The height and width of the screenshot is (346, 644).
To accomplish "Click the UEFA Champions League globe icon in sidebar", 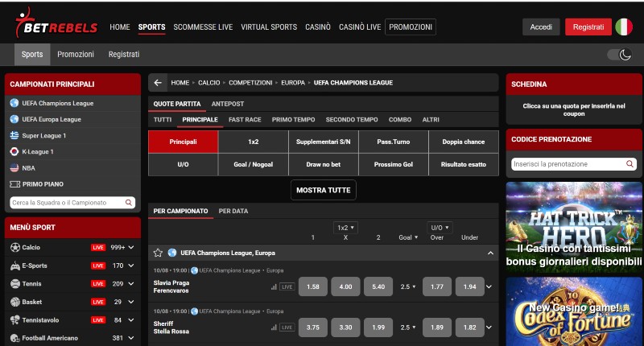I will (x=14, y=103).
